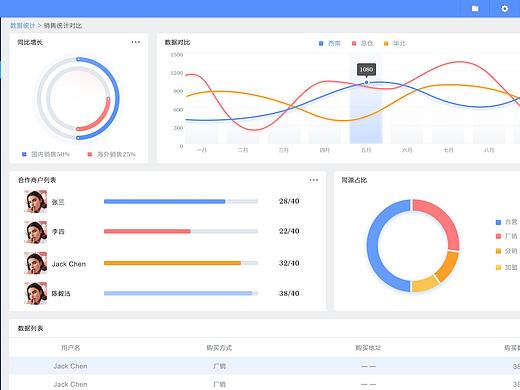Click the 数据统计 breadcrumb link
The height and width of the screenshot is (390, 520).
pos(23,26)
